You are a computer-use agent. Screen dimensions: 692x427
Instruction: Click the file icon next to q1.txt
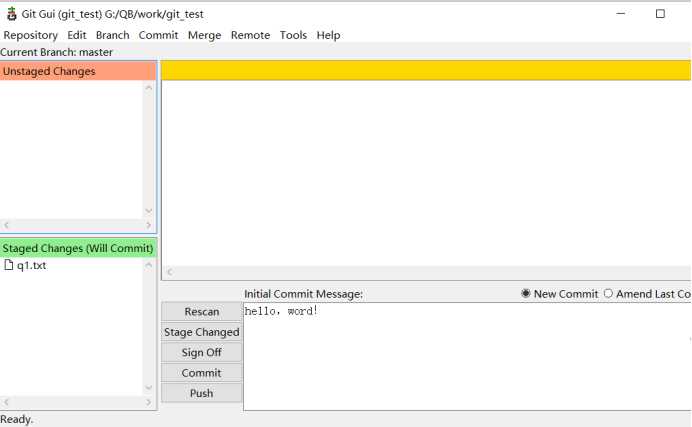[8, 265]
